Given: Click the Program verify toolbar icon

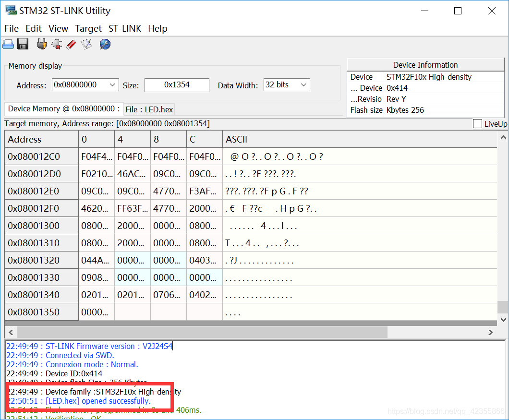Looking at the screenshot, I should [x=86, y=44].
